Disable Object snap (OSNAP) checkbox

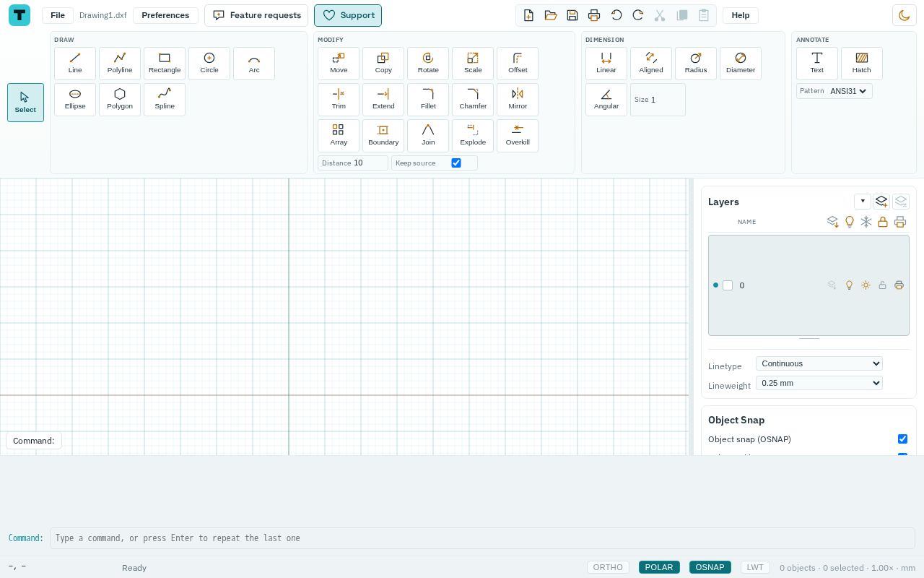point(902,439)
